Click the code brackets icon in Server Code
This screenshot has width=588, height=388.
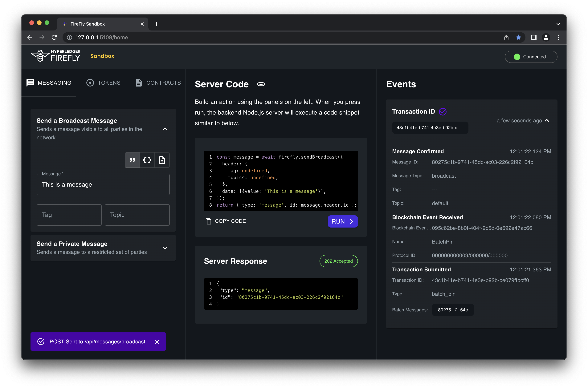click(147, 160)
